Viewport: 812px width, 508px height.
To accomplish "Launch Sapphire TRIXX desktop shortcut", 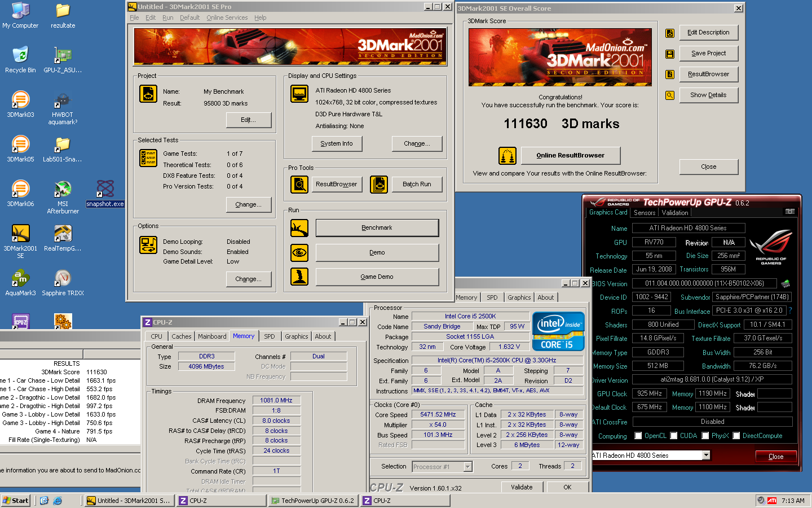I will (63, 283).
